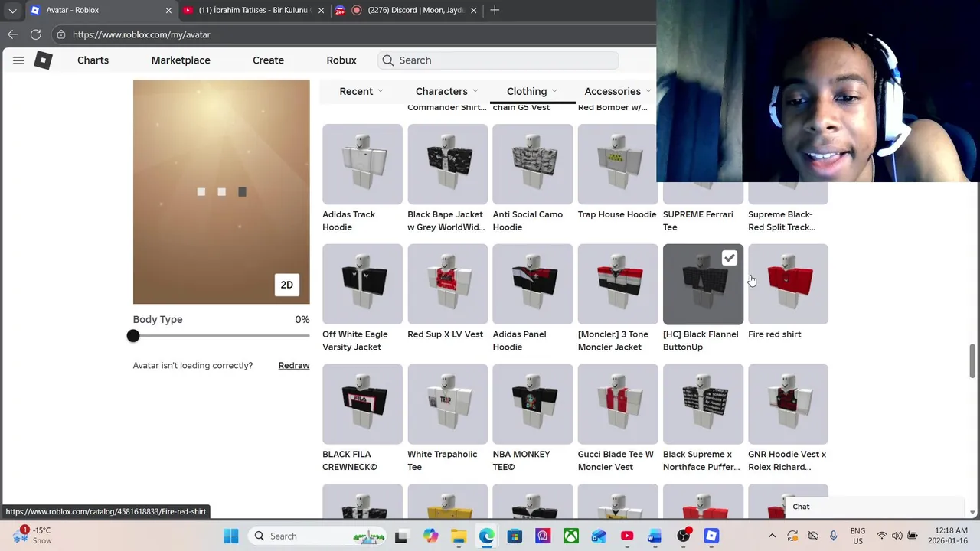Screen dimensions: 980x551
Task: Equip the Adidas Track Hoodie thumbnail
Action: click(362, 165)
